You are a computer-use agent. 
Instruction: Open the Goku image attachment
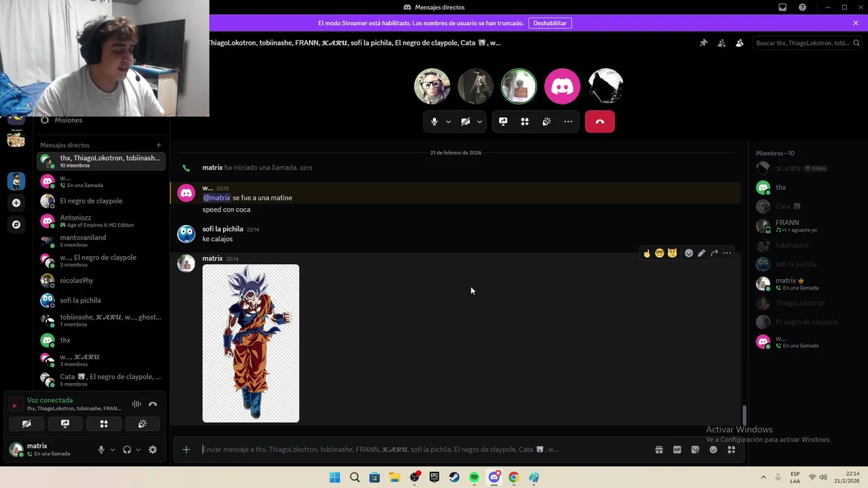pos(251,344)
